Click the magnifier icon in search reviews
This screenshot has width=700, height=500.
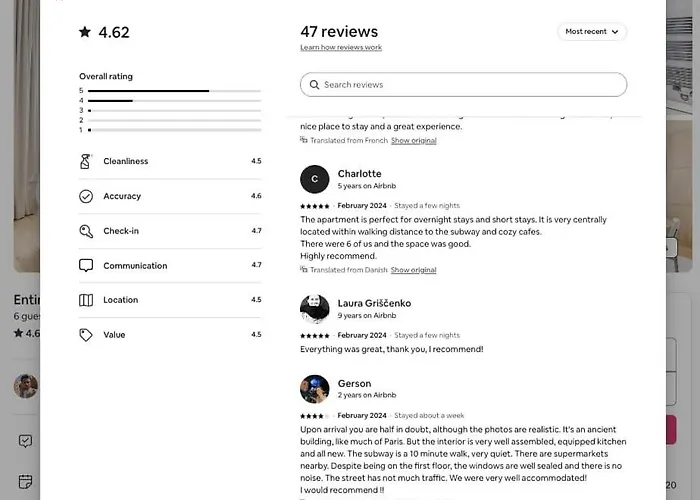coord(315,85)
